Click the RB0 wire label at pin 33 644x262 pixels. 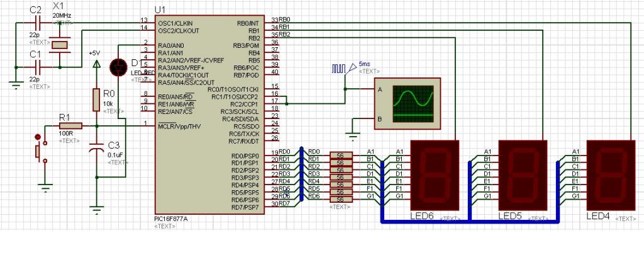[284, 20]
